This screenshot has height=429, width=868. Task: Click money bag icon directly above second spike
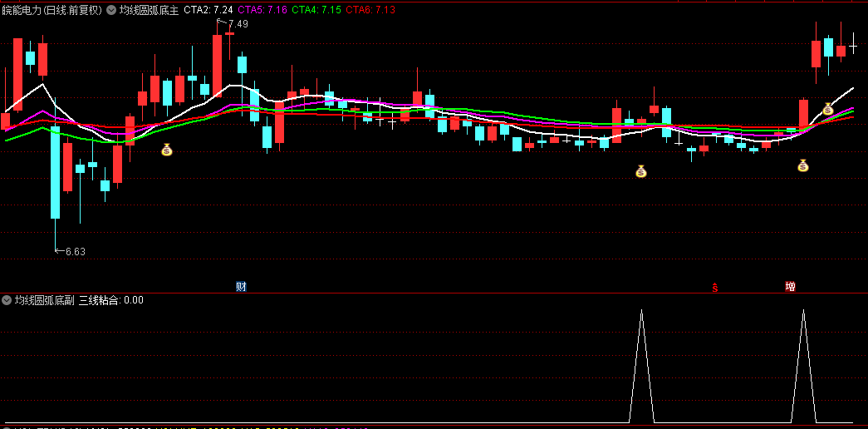coord(802,165)
